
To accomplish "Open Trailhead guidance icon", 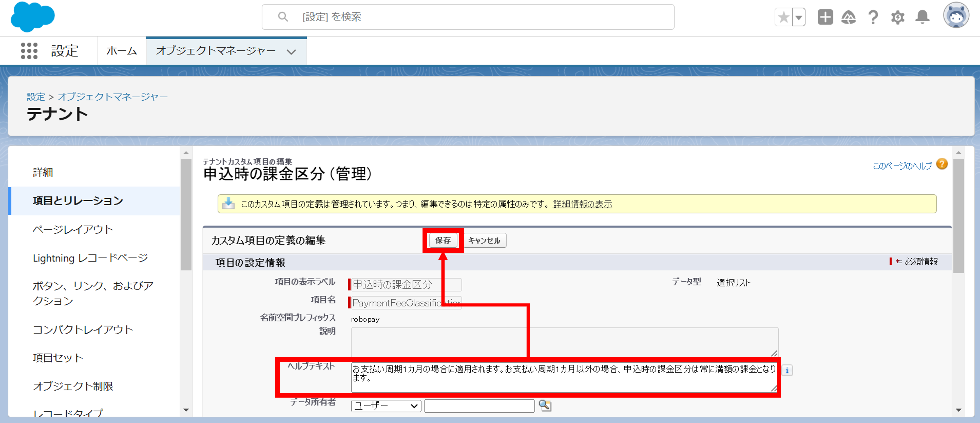I will tap(848, 17).
